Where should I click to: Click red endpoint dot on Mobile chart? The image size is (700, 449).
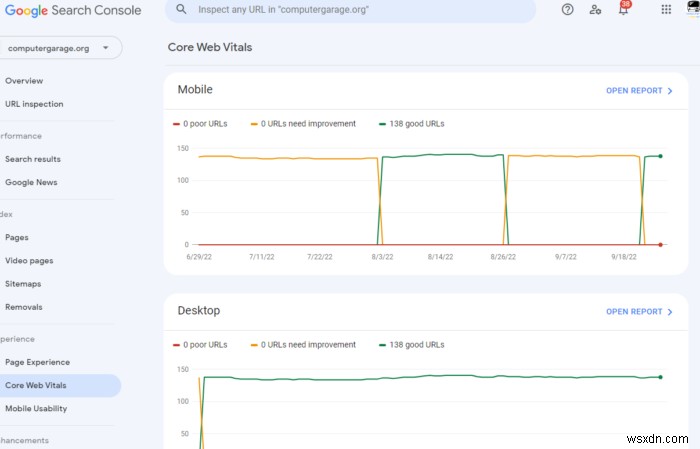pyautogui.click(x=661, y=245)
